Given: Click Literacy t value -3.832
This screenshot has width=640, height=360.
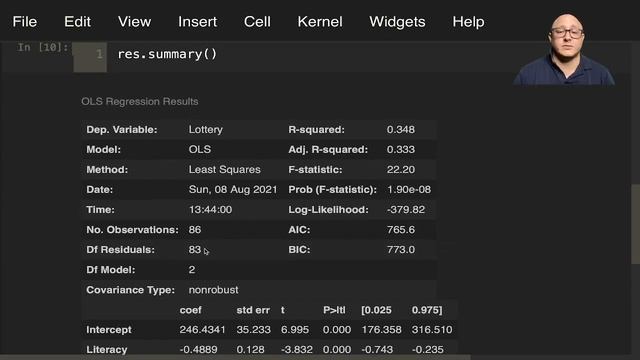Looking at the screenshot, I should coord(297,350).
